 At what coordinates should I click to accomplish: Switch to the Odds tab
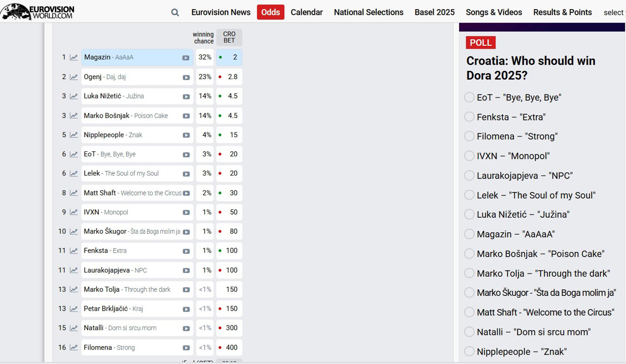pos(270,12)
